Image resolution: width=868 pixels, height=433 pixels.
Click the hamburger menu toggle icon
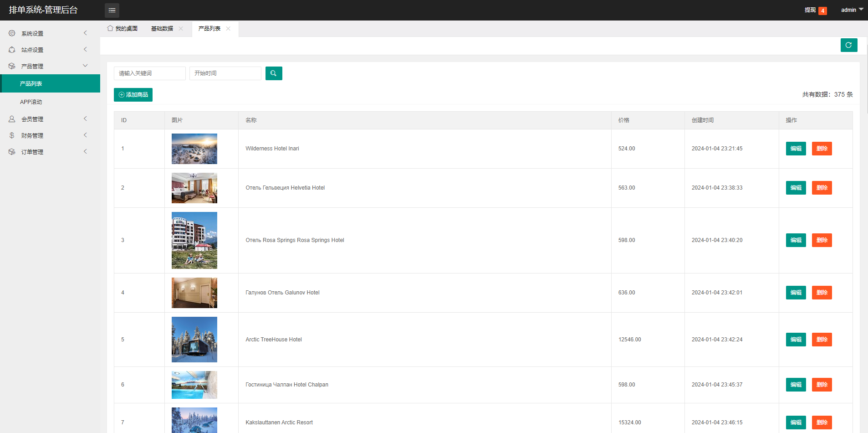112,10
